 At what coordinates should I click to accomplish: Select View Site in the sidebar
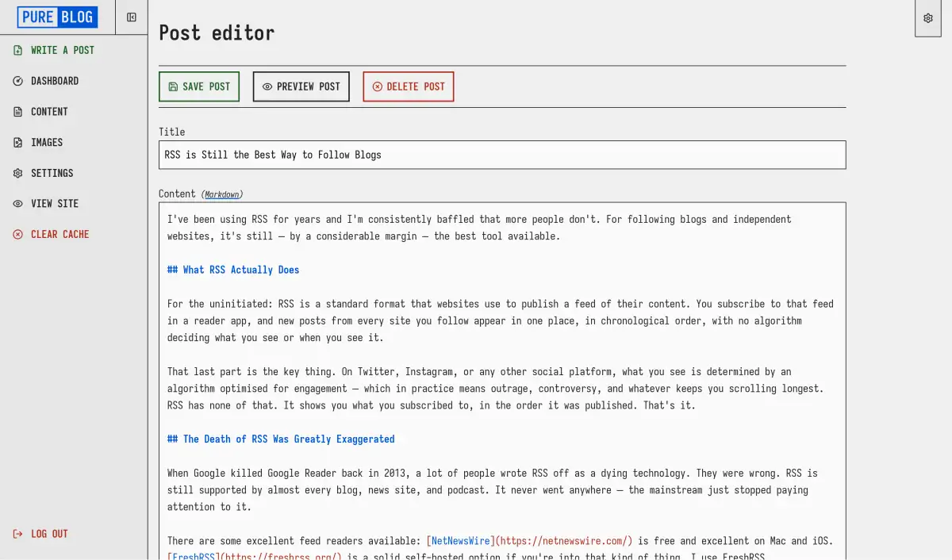pyautogui.click(x=55, y=204)
